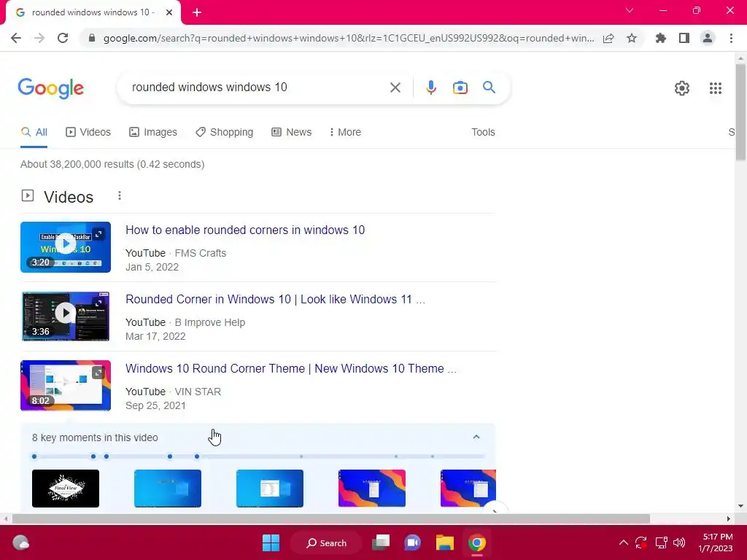Viewport: 747px width, 560px height.
Task: Click Chrome icon on the taskbar
Action: tap(476, 542)
